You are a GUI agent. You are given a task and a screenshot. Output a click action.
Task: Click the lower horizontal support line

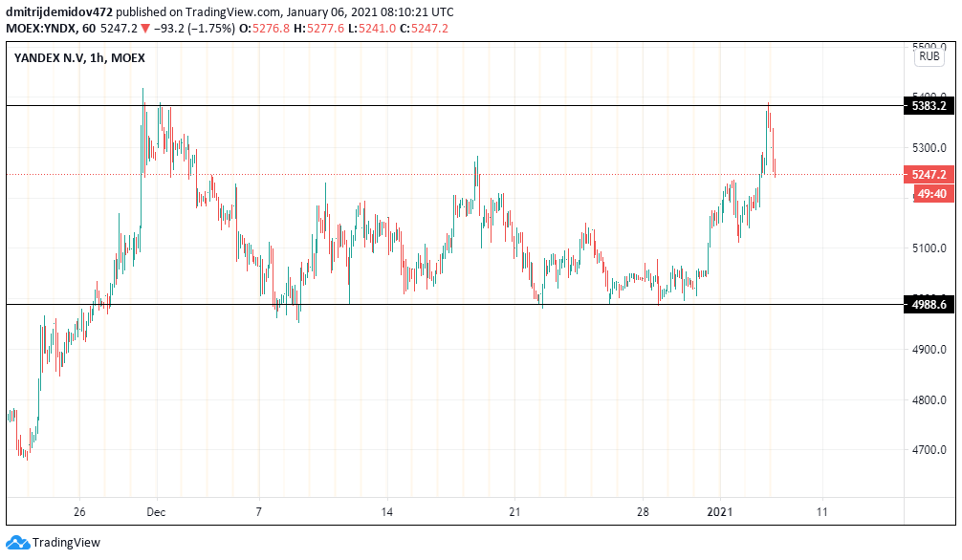pos(455,304)
